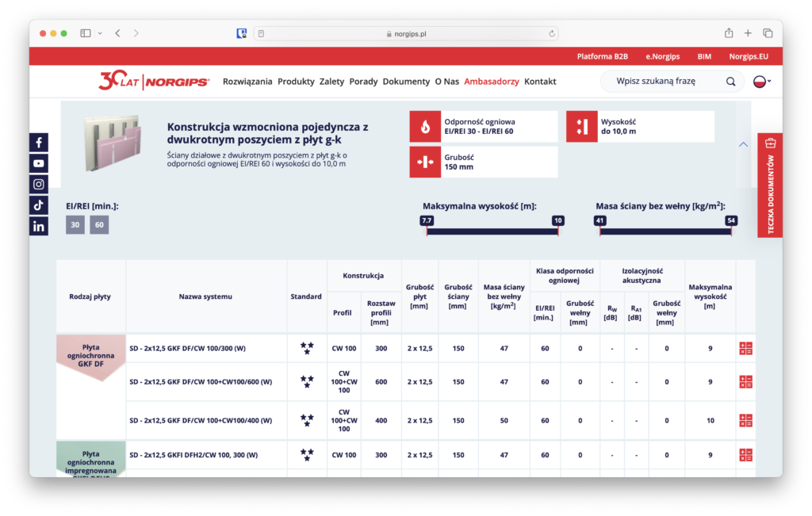Click calculator icon for the 10 m height row

pyautogui.click(x=745, y=420)
